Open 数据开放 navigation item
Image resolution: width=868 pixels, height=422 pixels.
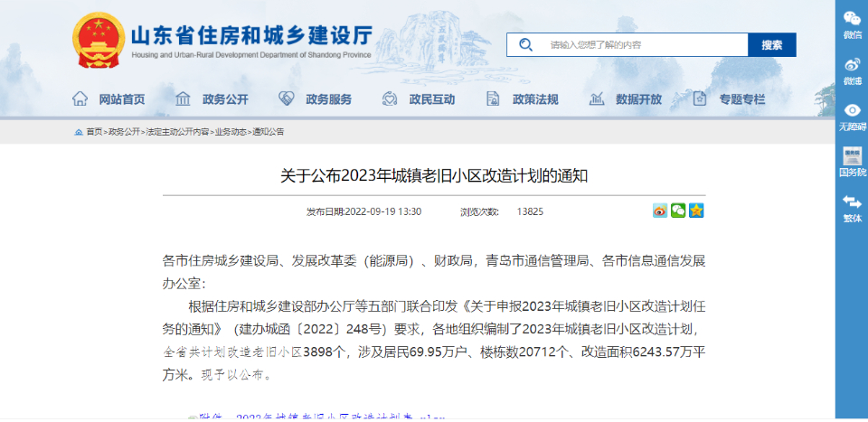tap(627, 99)
